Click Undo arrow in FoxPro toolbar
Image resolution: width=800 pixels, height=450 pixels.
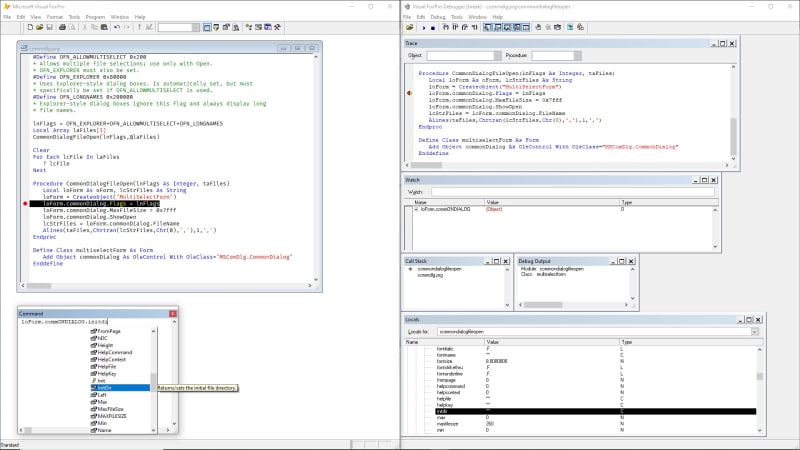tap(117, 27)
